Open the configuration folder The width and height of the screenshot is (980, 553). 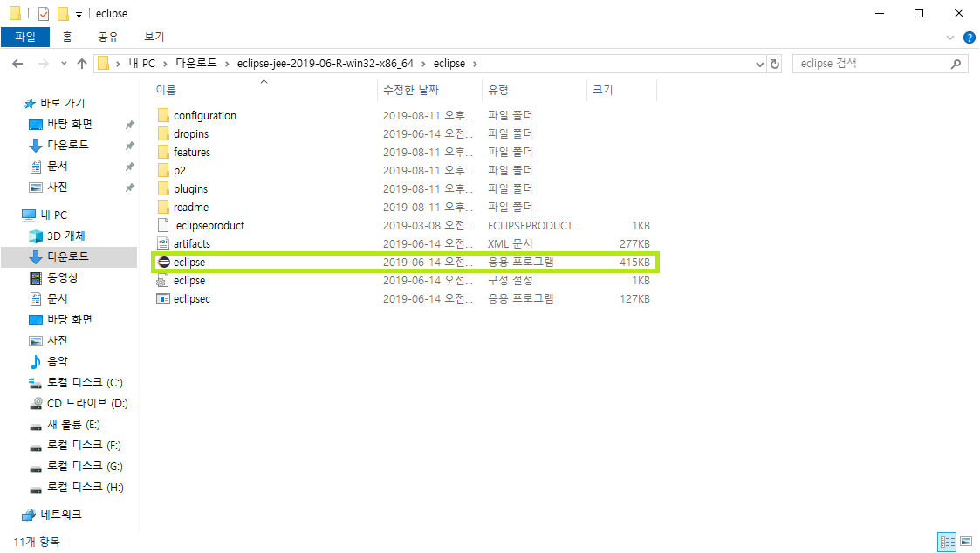204,116
